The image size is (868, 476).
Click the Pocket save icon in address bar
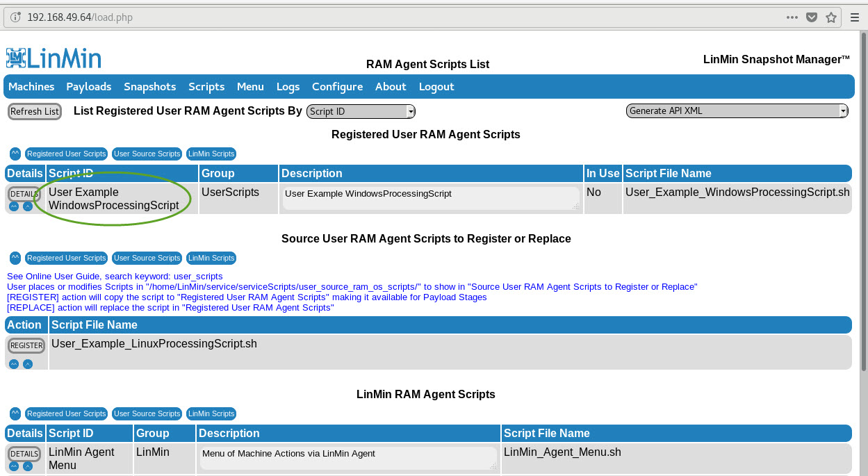click(811, 17)
